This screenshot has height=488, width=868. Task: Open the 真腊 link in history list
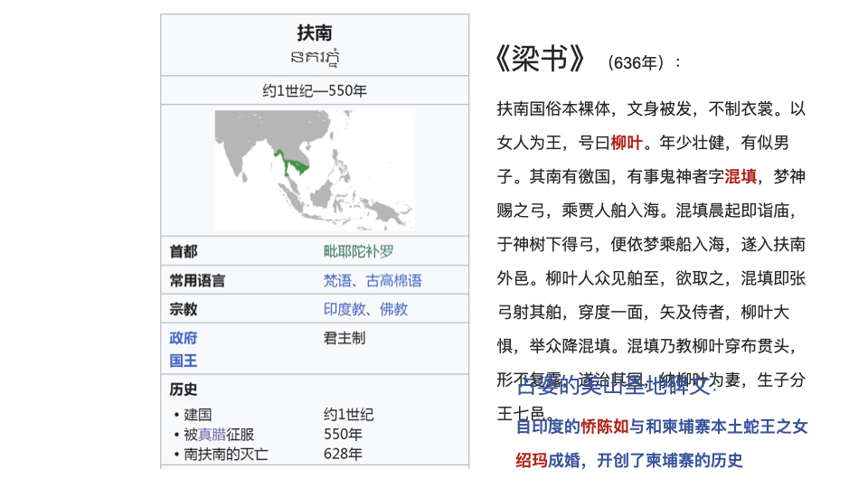click(x=212, y=434)
